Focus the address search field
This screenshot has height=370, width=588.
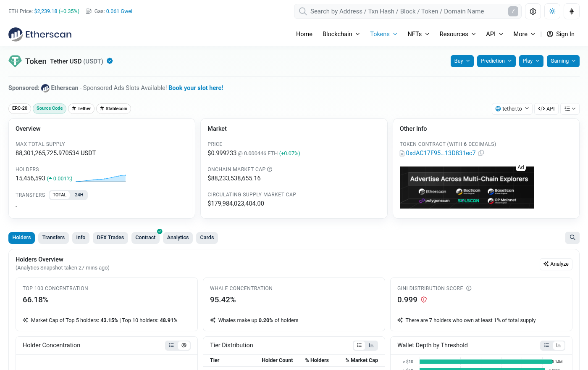pyautogui.click(x=407, y=11)
